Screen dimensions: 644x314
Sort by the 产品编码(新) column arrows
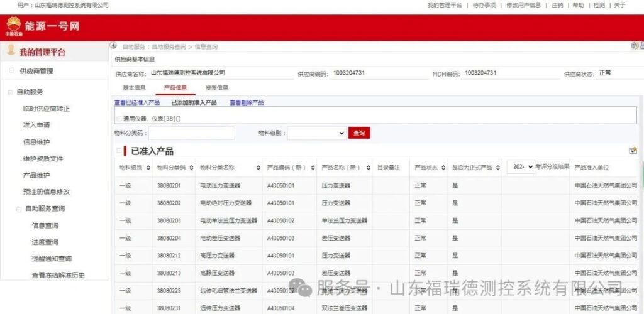click(313, 168)
